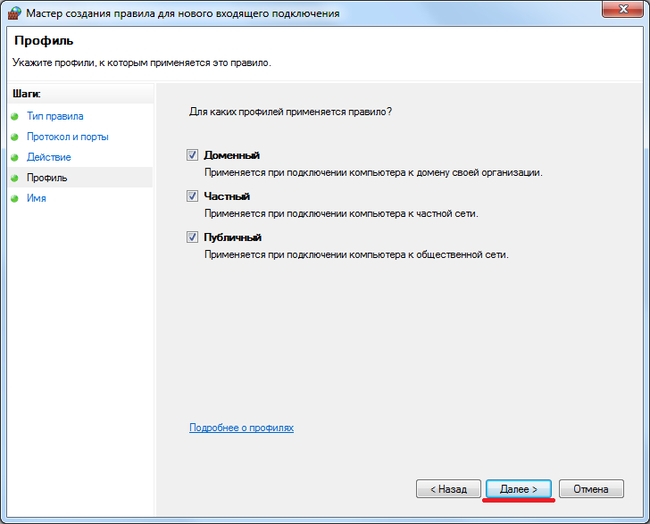Proceed with the "Далее >" button
Image resolution: width=650 pixels, height=524 pixels.
tap(519, 489)
